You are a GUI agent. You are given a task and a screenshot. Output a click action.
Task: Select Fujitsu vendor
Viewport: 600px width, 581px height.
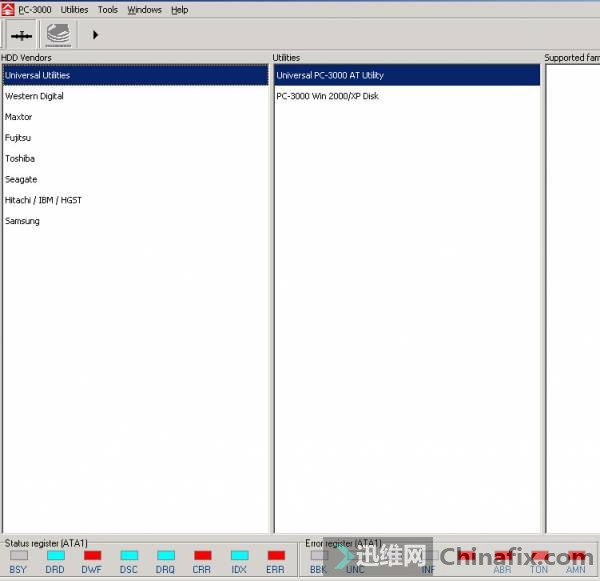coord(135,138)
